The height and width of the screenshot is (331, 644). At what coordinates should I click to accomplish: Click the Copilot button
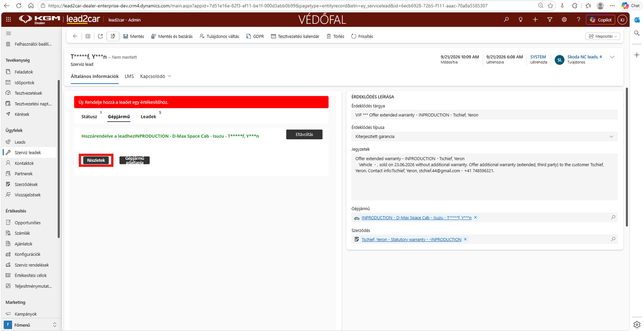point(601,20)
